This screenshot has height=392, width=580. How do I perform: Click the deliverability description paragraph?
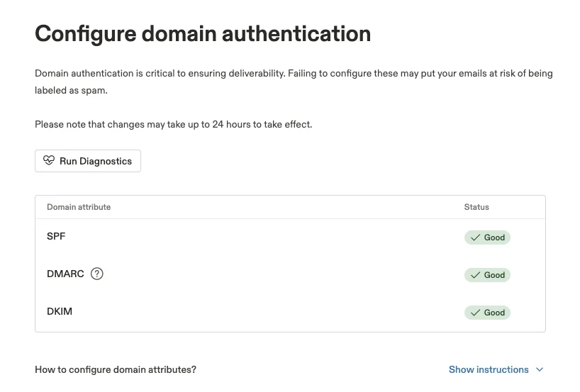294,82
